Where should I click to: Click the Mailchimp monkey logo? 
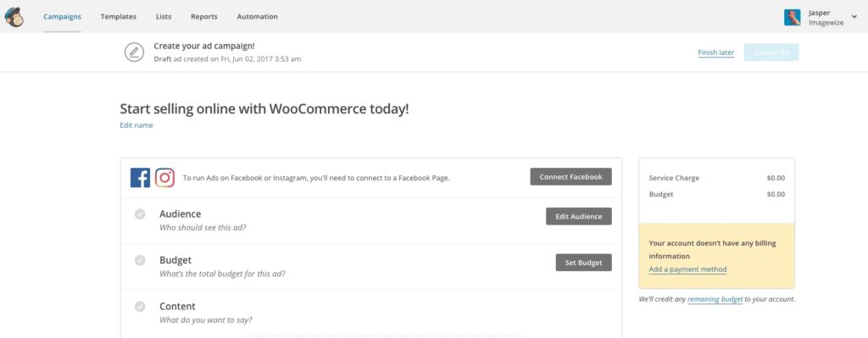(14, 17)
